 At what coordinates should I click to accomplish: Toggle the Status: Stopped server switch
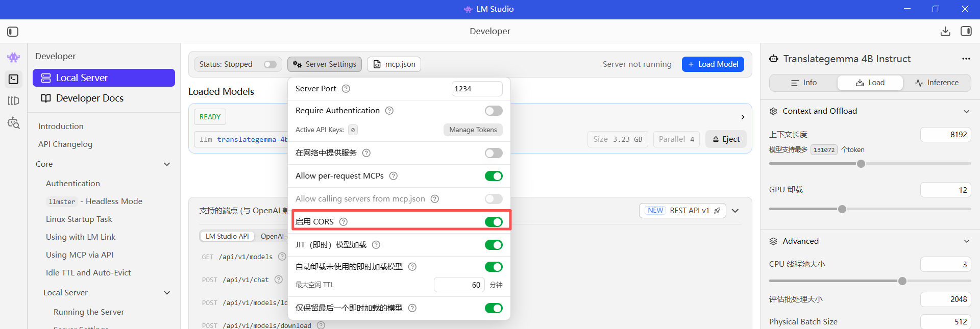pyautogui.click(x=270, y=64)
